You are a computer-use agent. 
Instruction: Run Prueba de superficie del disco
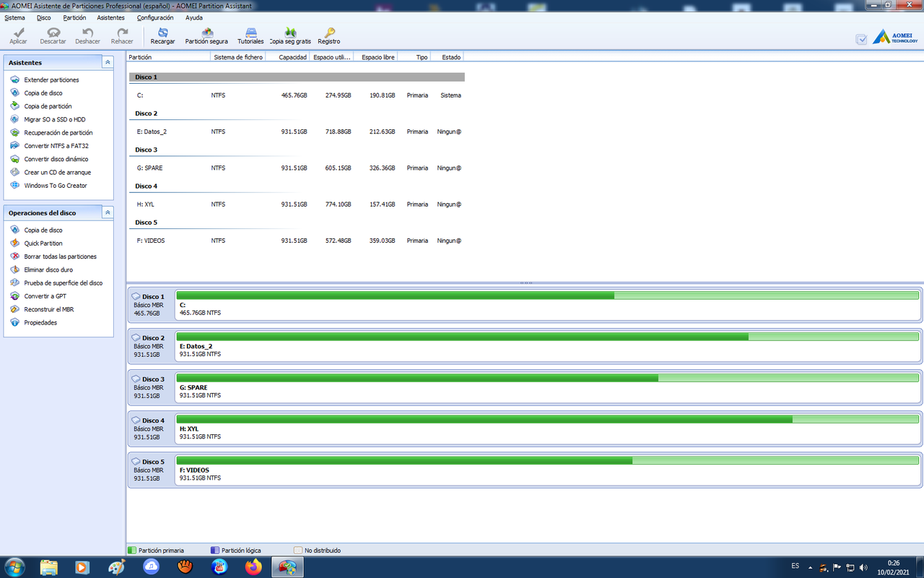coord(64,283)
